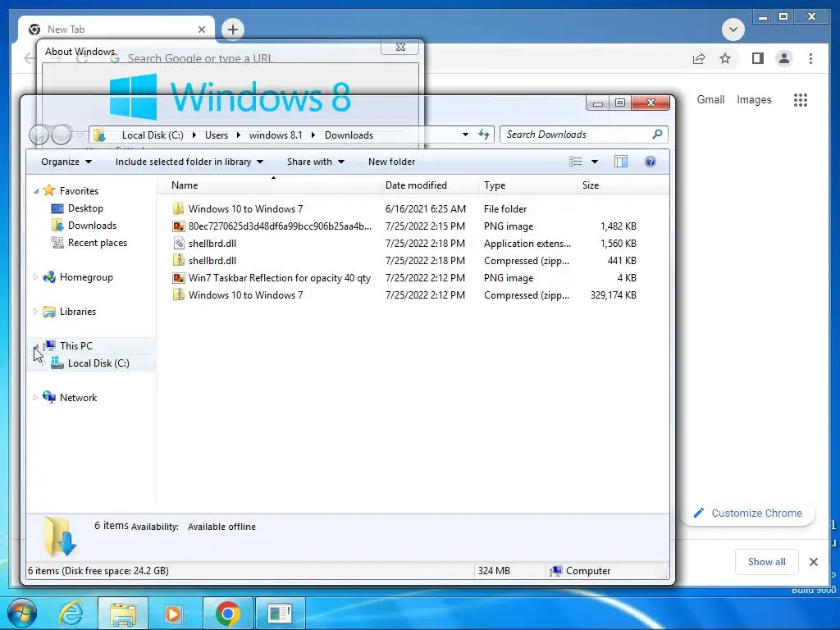Open the view options dropdown arrow
Screen dimensions: 840x630
(595, 162)
